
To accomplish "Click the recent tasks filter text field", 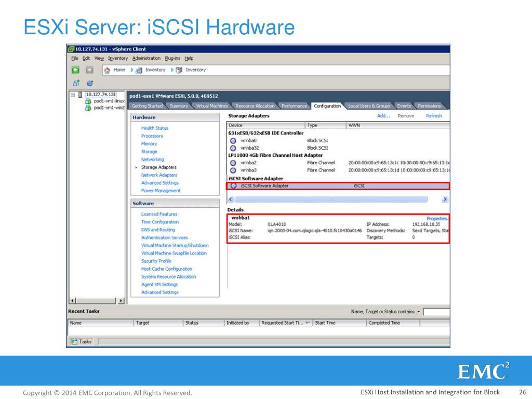I will point(436,312).
